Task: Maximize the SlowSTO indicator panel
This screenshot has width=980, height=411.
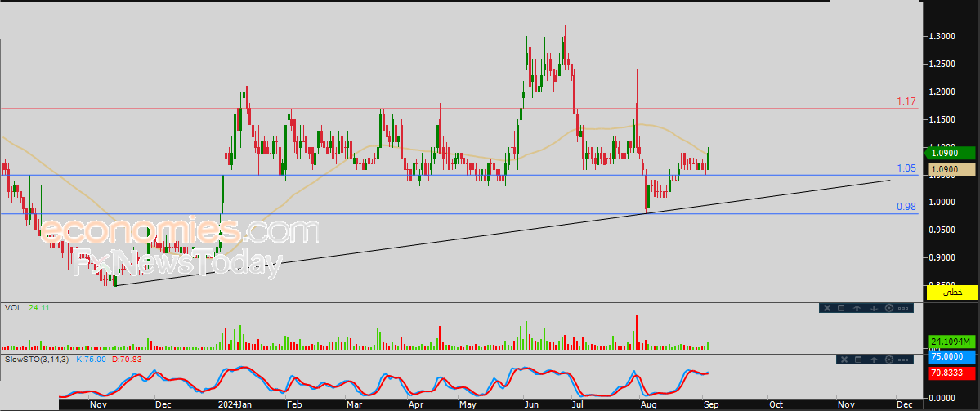Action: click(x=858, y=360)
